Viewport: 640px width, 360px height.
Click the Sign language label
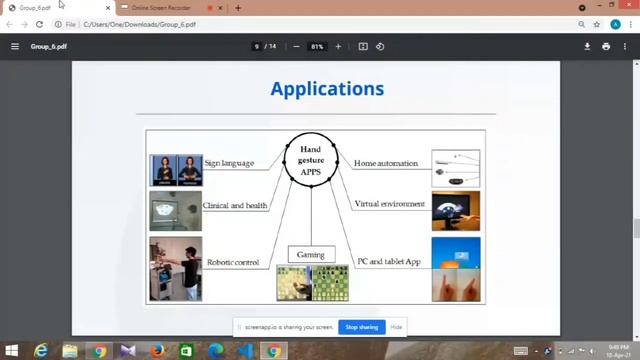tap(229, 163)
